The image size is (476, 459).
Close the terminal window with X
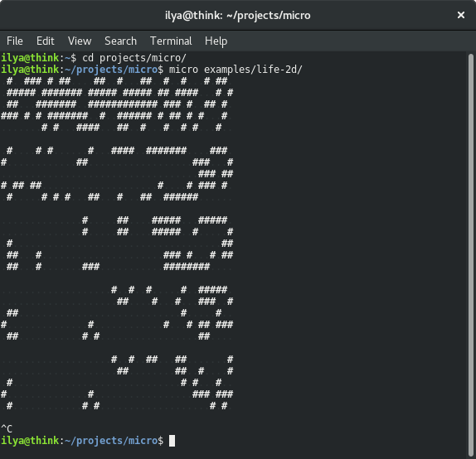pyautogui.click(x=461, y=15)
